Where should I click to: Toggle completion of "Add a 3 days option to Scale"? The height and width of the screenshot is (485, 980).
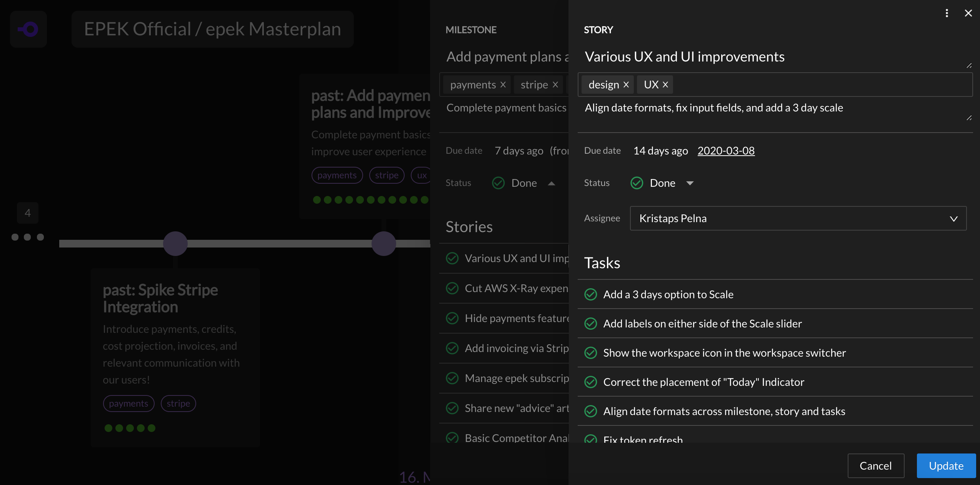(590, 294)
